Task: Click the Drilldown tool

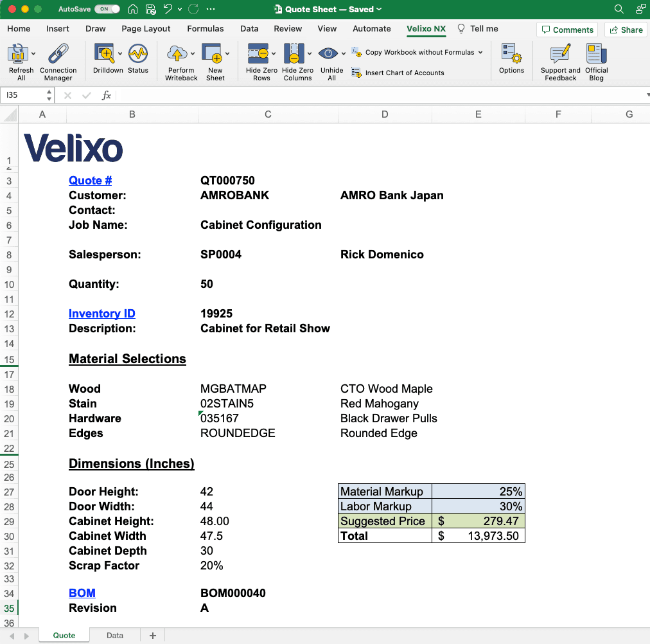Action: pos(105,53)
